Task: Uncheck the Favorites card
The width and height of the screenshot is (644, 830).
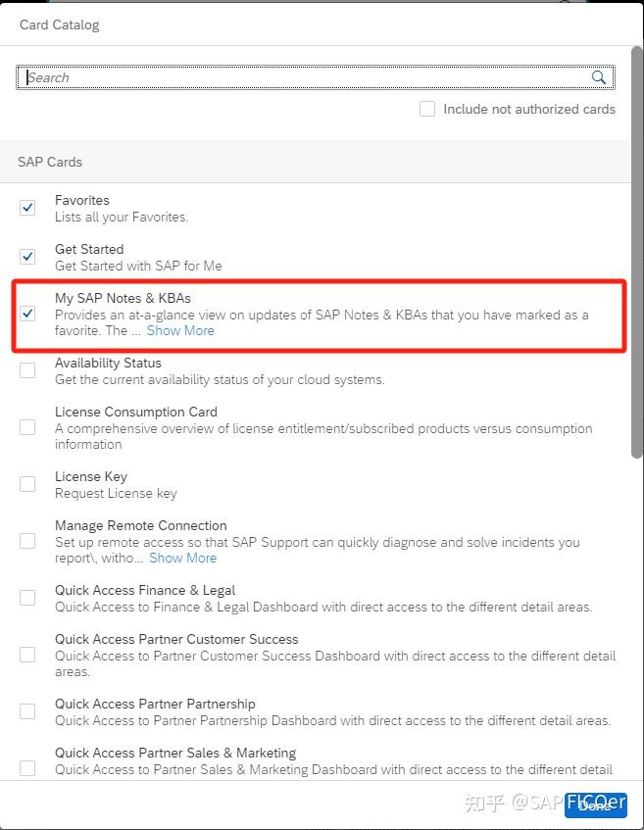Action: click(x=27, y=208)
